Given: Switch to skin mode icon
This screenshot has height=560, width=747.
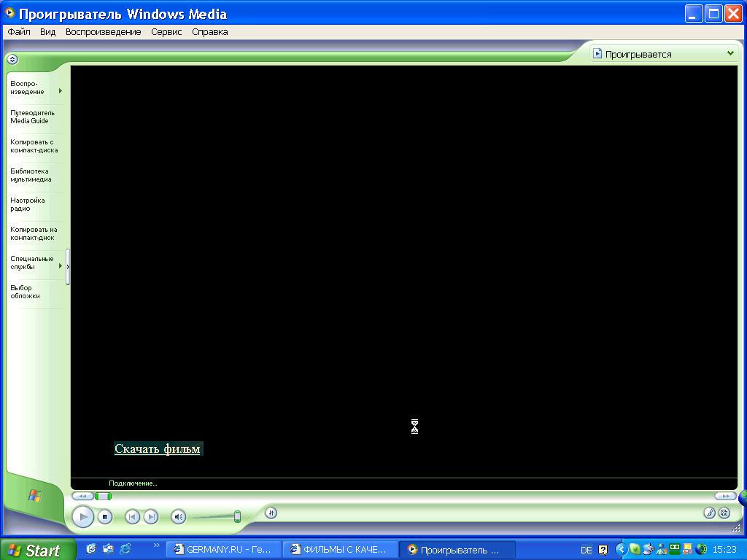Looking at the screenshot, I should (724, 513).
